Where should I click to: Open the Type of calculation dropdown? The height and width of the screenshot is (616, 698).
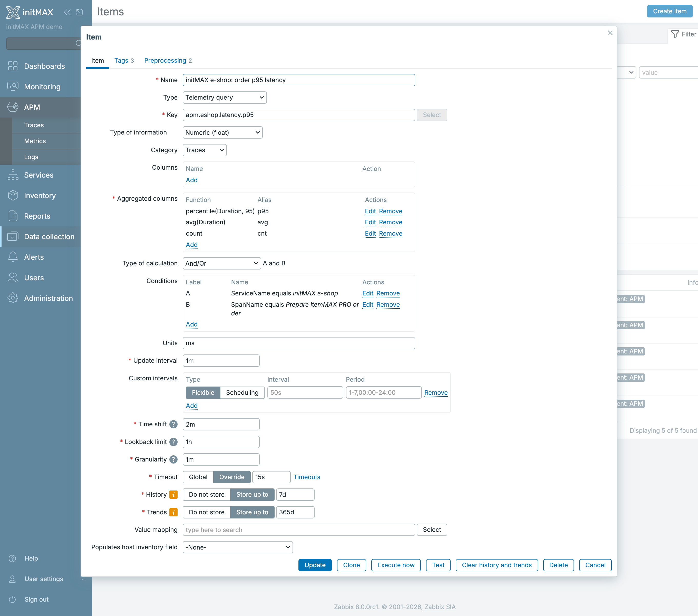click(x=222, y=263)
